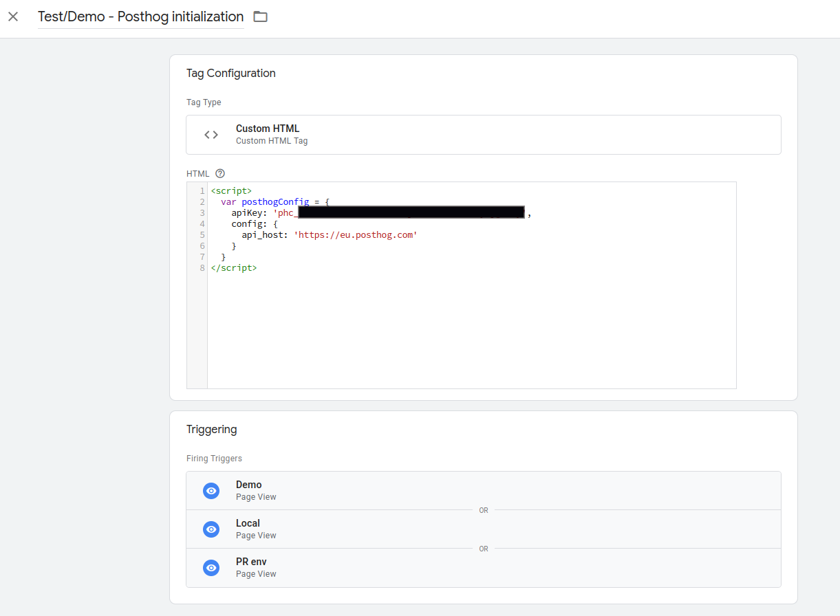Place cursor on the api_host URL string
The height and width of the screenshot is (616, 840).
pos(356,235)
